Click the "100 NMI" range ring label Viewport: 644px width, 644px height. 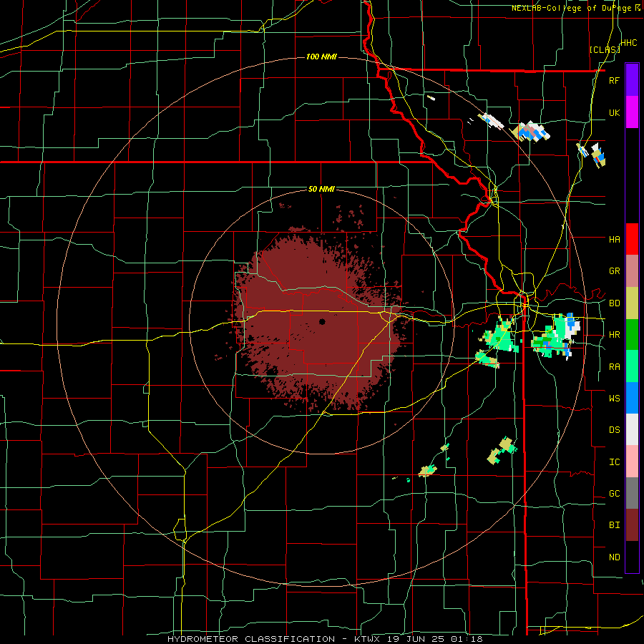tap(321, 57)
